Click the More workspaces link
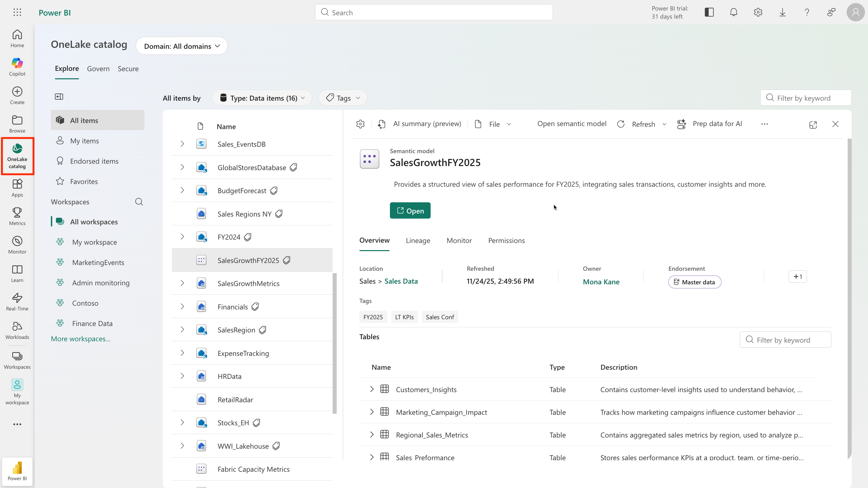868x488 pixels. [x=80, y=339]
